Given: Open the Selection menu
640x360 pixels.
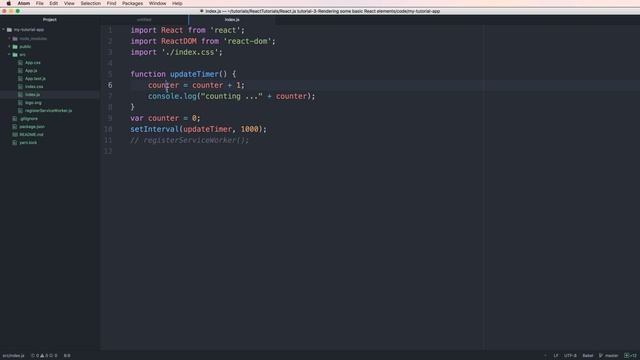Looking at the screenshot, I should click(x=91, y=3).
